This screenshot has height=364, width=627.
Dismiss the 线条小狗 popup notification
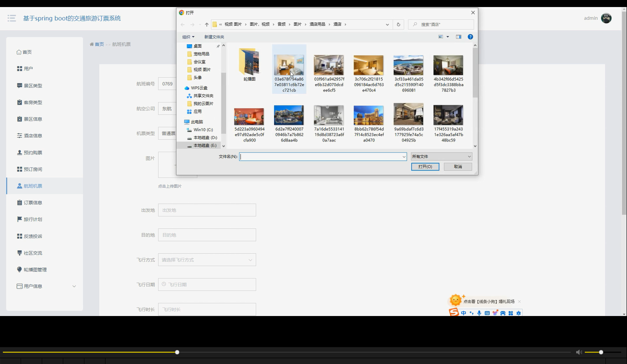pyautogui.click(x=519, y=302)
